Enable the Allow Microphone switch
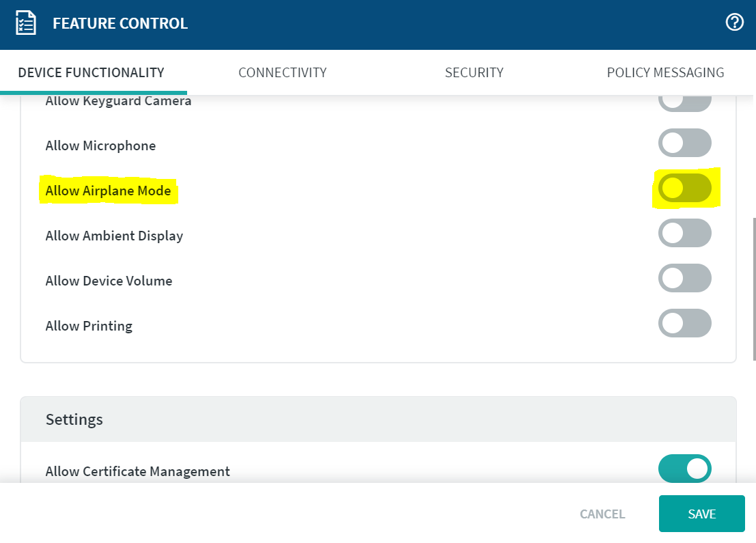 [684, 143]
